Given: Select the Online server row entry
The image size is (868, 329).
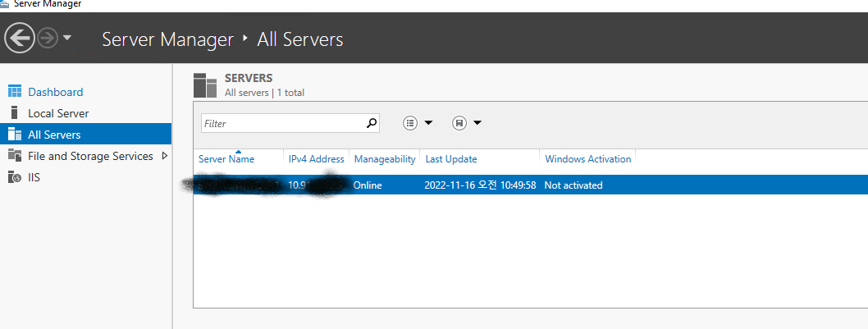Looking at the screenshot, I should 368,185.
